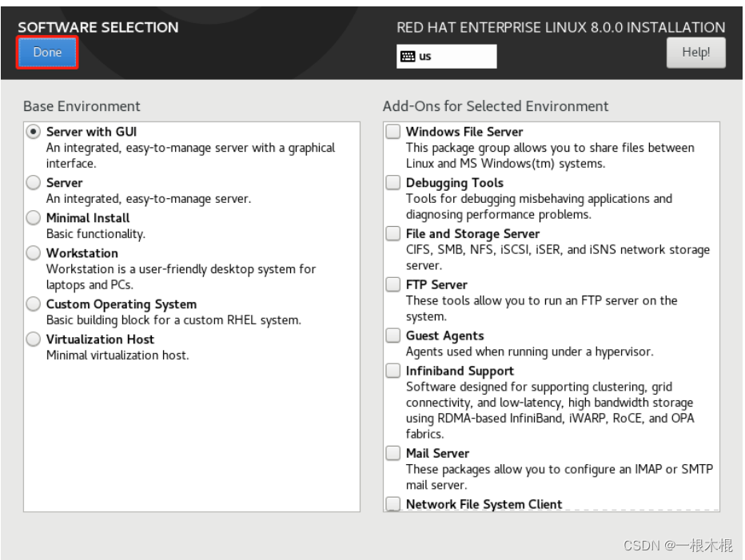This screenshot has height=560, width=745.
Task: Enable the Mail Server add-on
Action: click(x=393, y=453)
